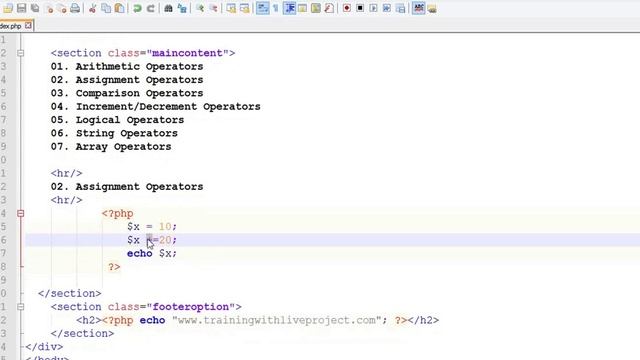The width and height of the screenshot is (640, 360).
Task: Collapse the footeroption section fold
Action: (x=20, y=307)
